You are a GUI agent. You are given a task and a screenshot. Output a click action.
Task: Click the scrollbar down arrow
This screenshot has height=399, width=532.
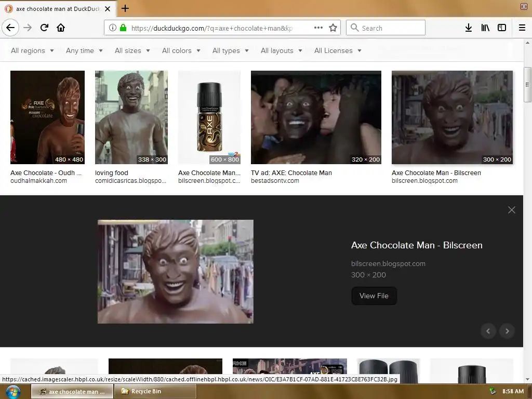tap(527, 380)
